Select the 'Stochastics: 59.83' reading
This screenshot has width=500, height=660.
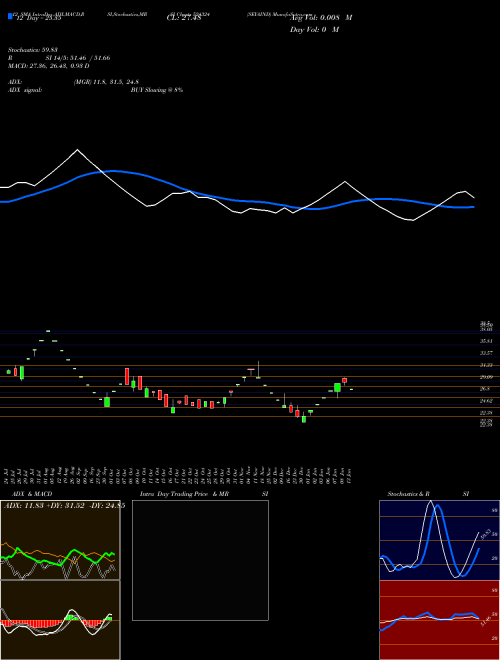point(33,50)
